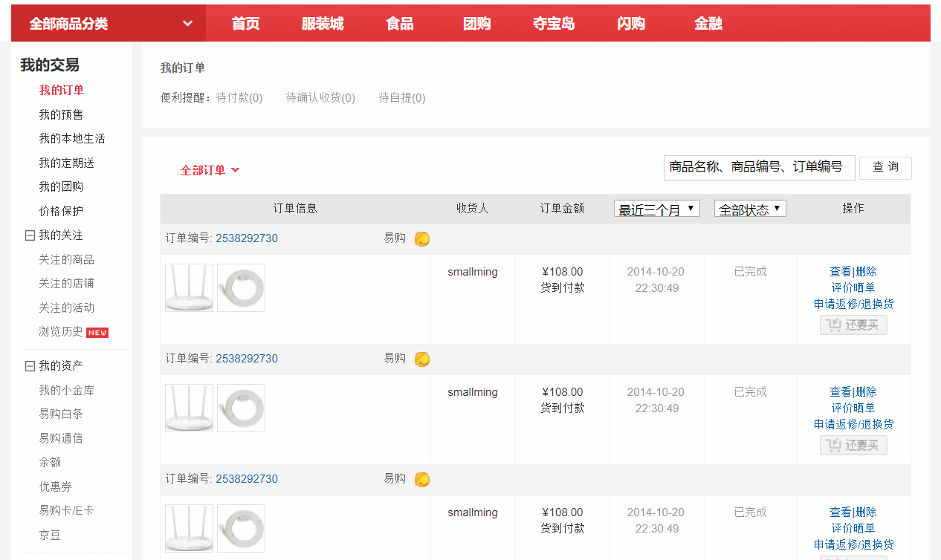Select 我的定期送 in the sidebar
The image size is (941, 560).
[67, 163]
